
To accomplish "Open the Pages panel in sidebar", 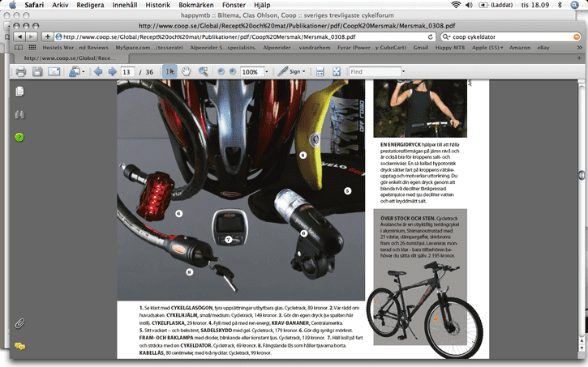I will click(19, 92).
